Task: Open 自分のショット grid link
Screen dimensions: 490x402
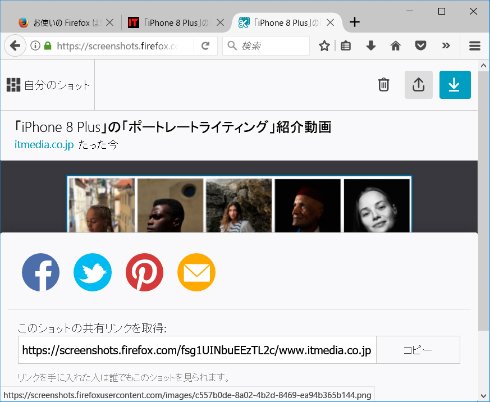Action: click(x=48, y=85)
